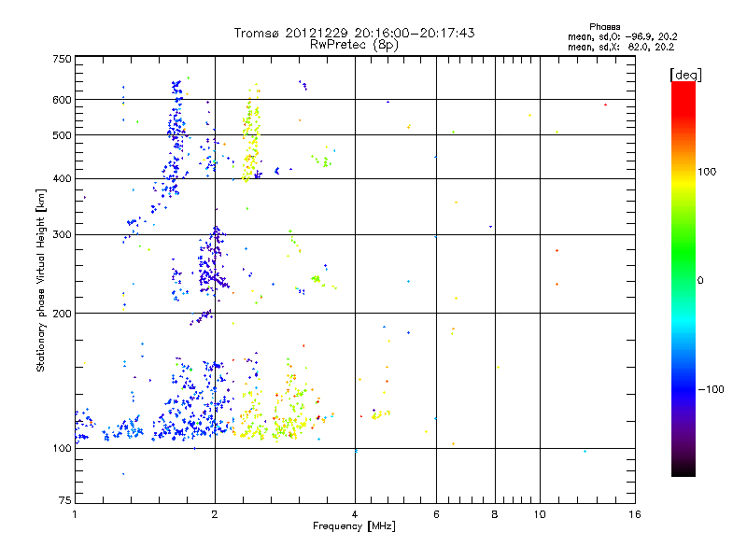Click the y-axis tick label '600'
The image size is (747, 560).
(x=62, y=100)
